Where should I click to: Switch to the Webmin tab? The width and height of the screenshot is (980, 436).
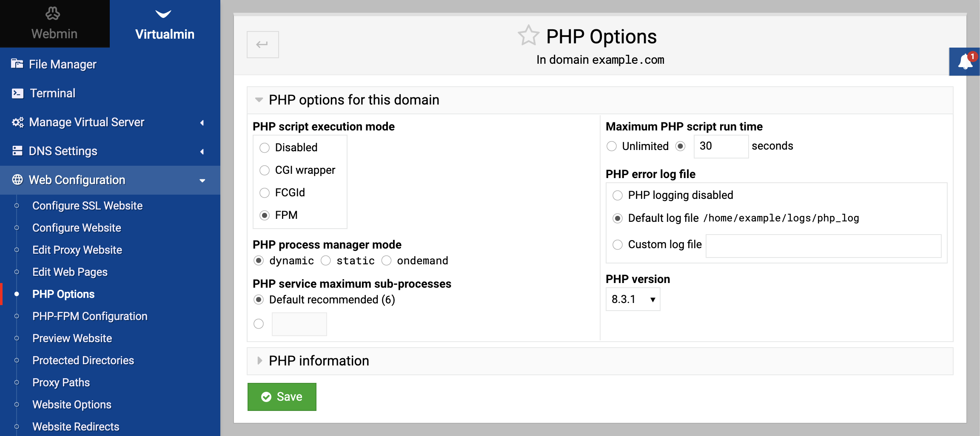tap(54, 24)
